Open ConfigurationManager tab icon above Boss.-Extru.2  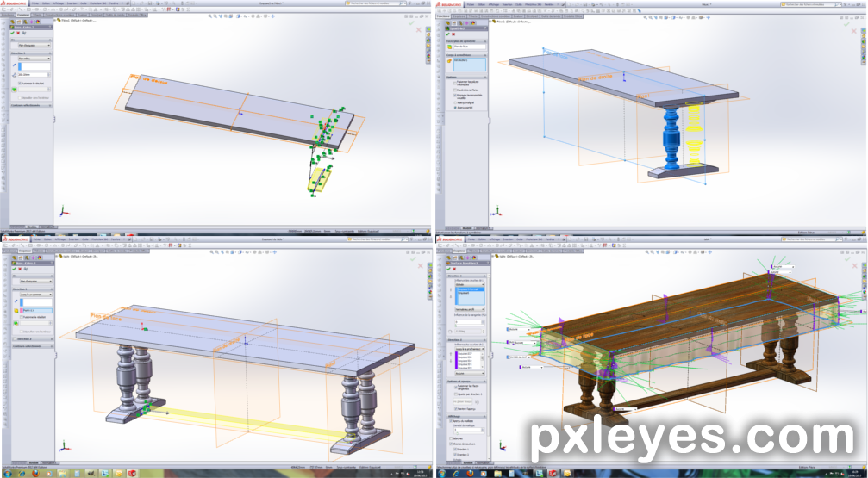tap(25, 22)
